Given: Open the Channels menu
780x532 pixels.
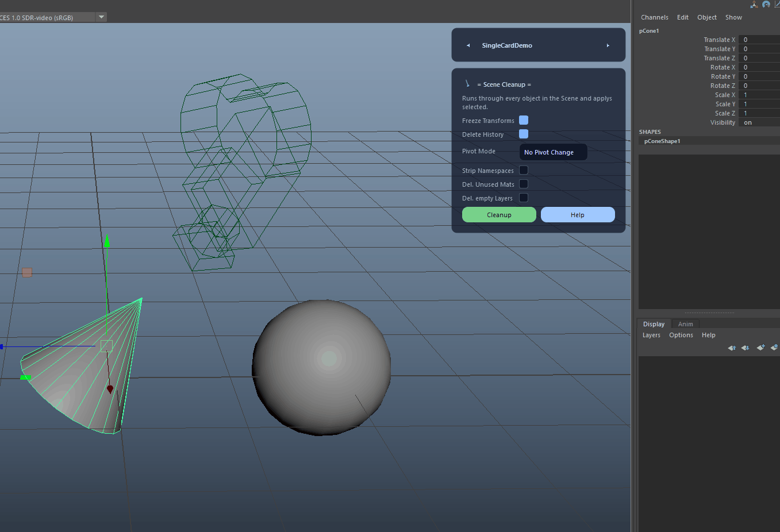Looking at the screenshot, I should 655,17.
